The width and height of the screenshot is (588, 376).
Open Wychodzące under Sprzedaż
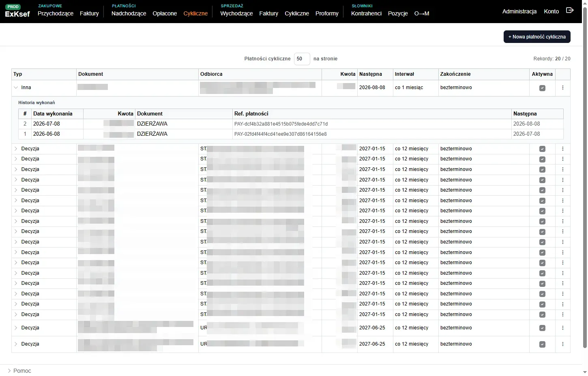coord(236,13)
